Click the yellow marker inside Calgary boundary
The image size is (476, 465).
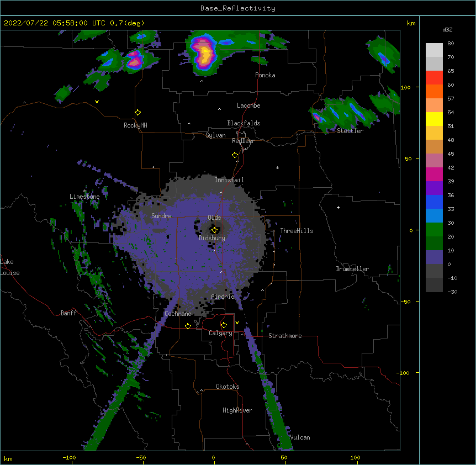(x=224, y=325)
